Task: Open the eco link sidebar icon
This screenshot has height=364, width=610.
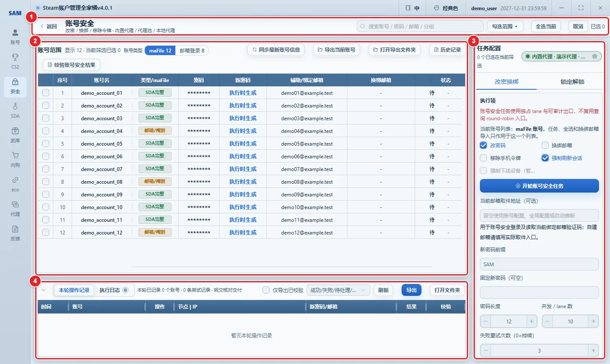Action: 15,184
